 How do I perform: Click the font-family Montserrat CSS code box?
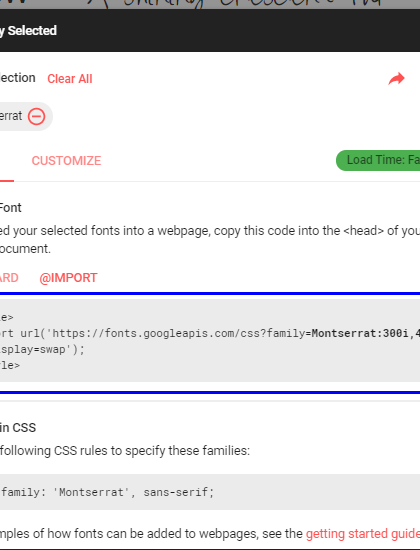tap(210, 492)
